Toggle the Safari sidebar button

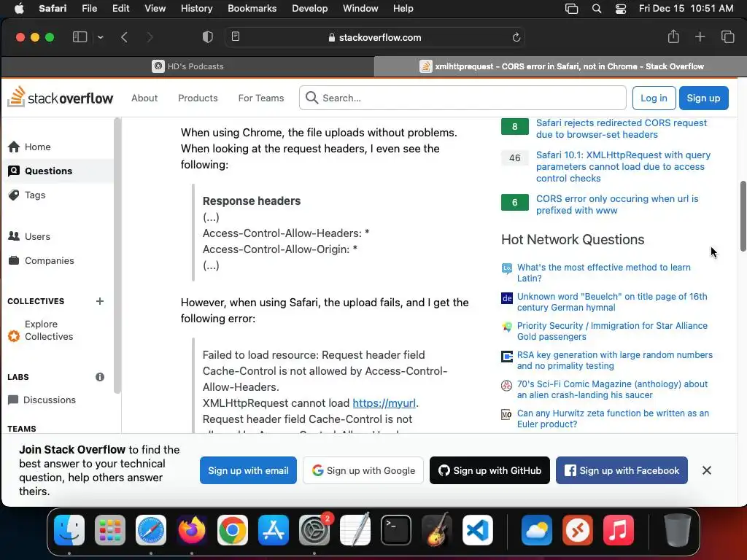pos(80,37)
